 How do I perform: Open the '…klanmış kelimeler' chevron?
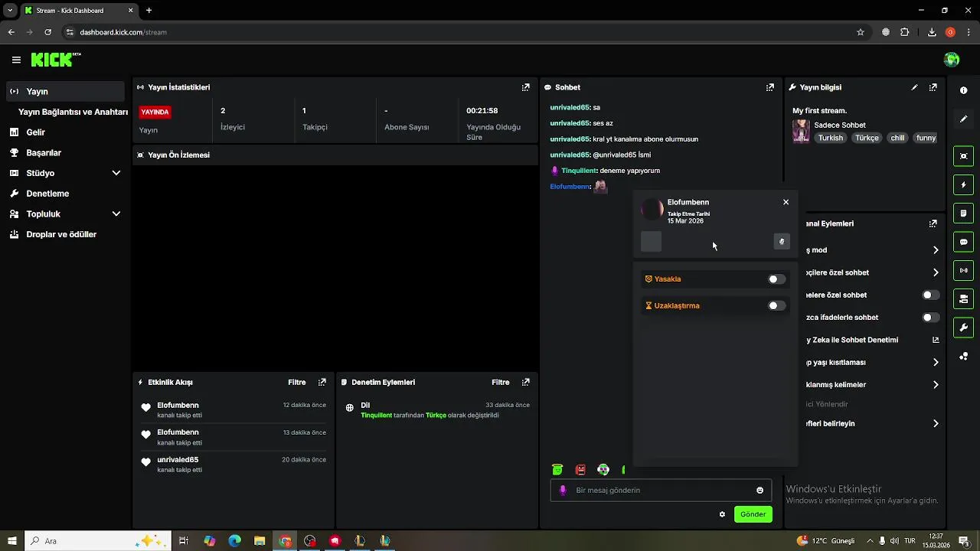[936, 385]
